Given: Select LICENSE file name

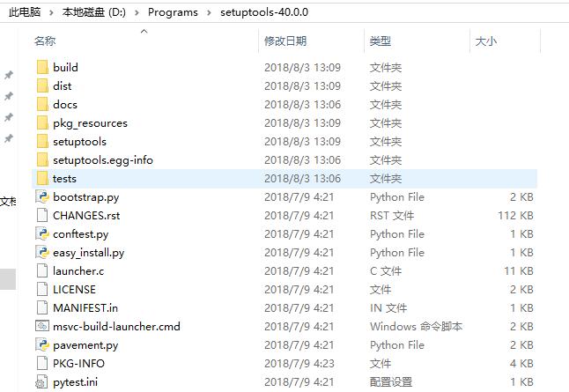Looking at the screenshot, I should click(x=74, y=290).
